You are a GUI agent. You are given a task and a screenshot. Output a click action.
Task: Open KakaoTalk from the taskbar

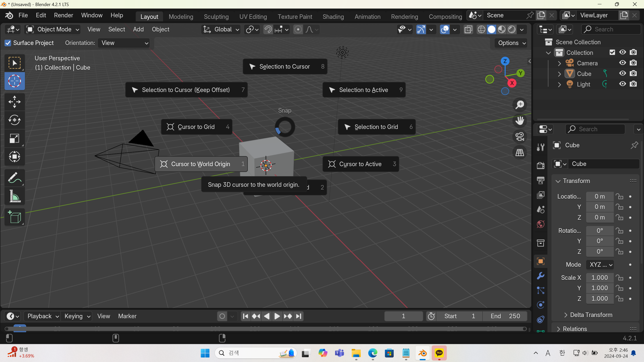tap(439, 353)
